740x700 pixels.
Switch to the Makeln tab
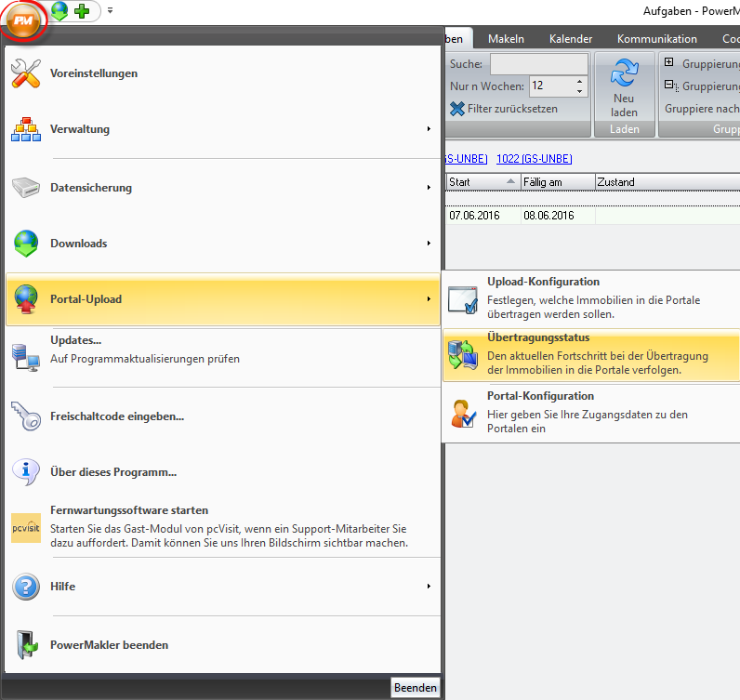[506, 39]
